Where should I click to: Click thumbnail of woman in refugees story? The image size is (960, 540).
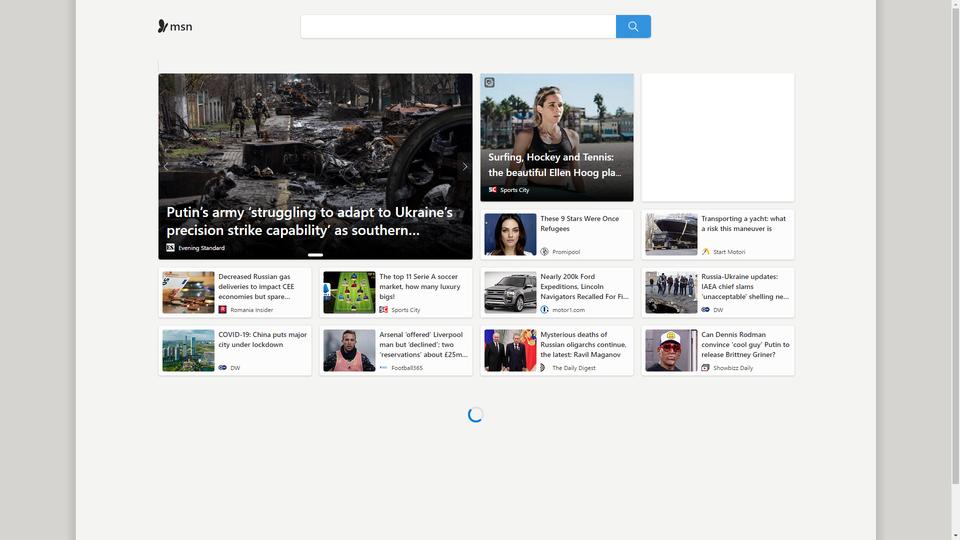tap(510, 234)
